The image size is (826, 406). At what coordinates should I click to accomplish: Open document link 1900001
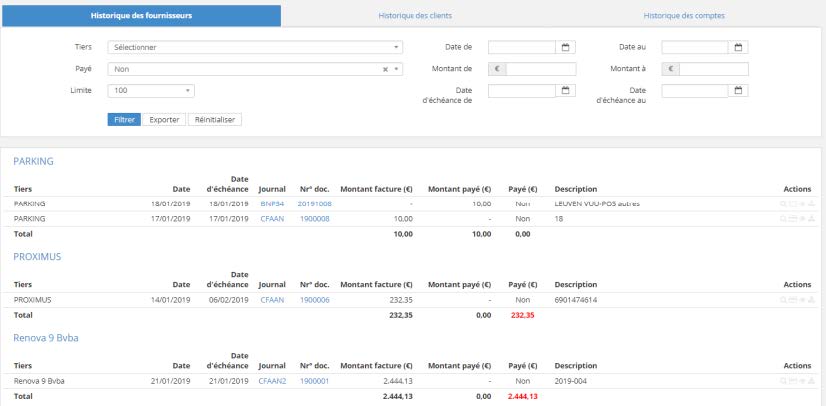tap(314, 381)
